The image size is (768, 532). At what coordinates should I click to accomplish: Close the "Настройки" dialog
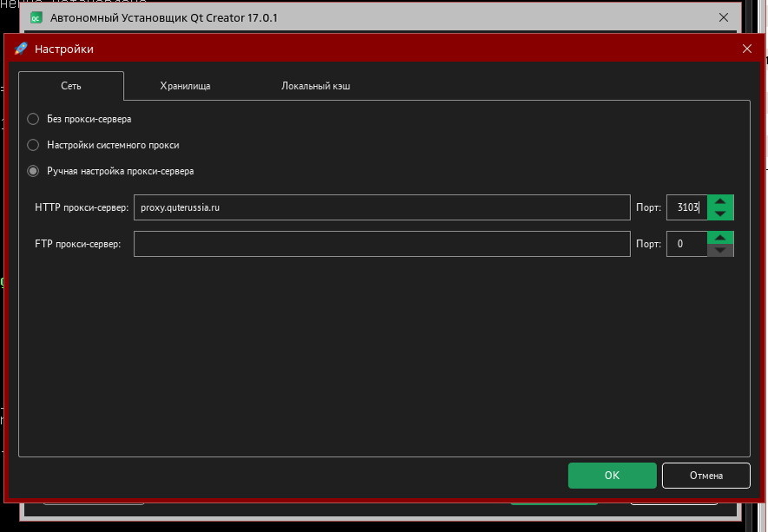click(x=747, y=49)
